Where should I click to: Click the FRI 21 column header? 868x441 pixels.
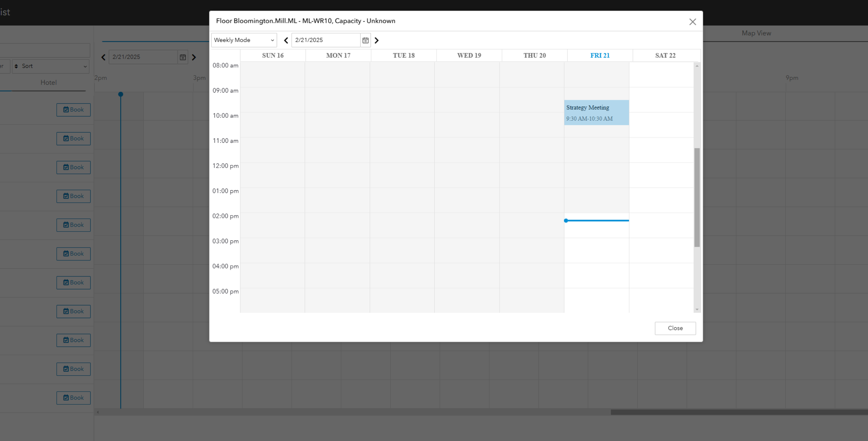599,56
